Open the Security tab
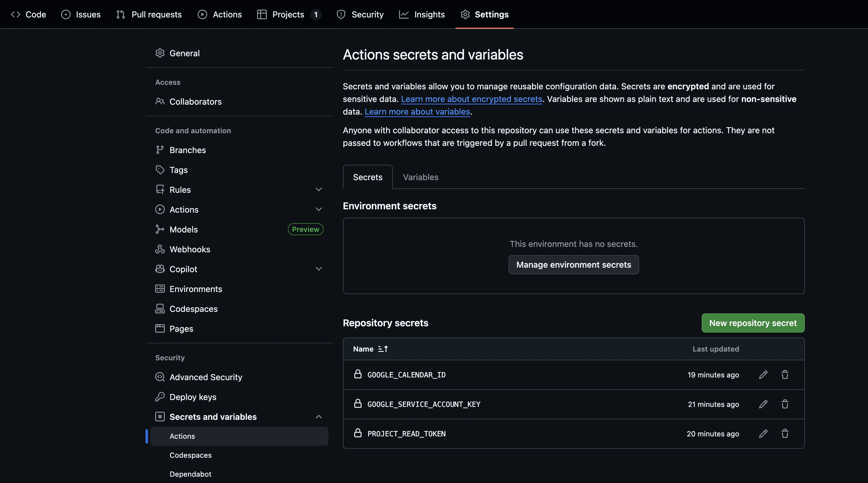Image resolution: width=868 pixels, height=483 pixels. [360, 14]
